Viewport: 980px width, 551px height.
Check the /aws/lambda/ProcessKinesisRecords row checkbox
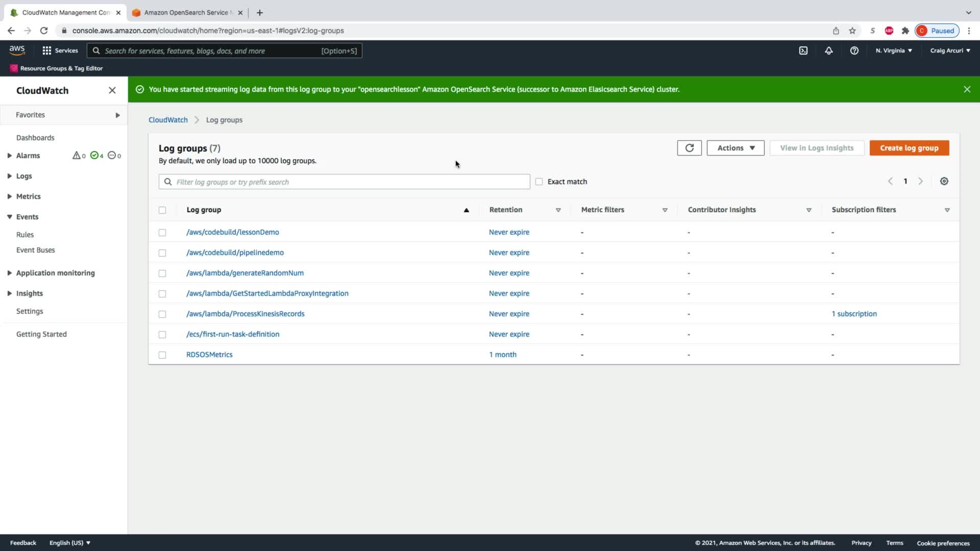click(162, 314)
